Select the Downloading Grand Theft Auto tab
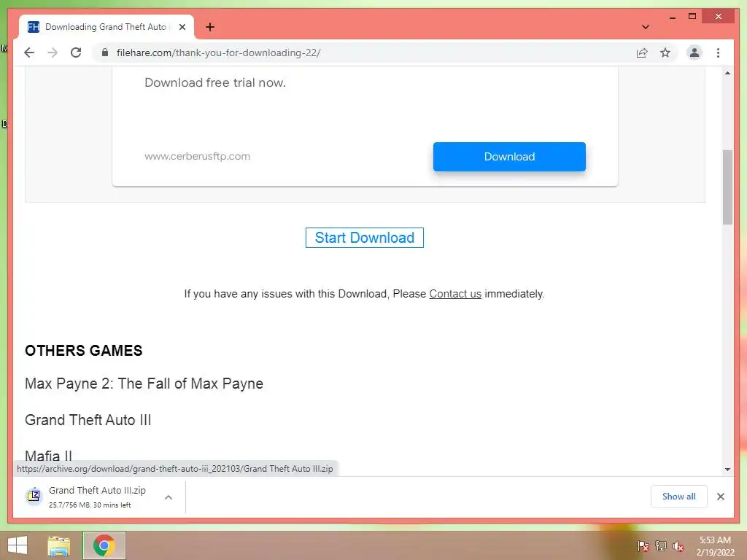This screenshot has height=560, width=747. tap(107, 27)
